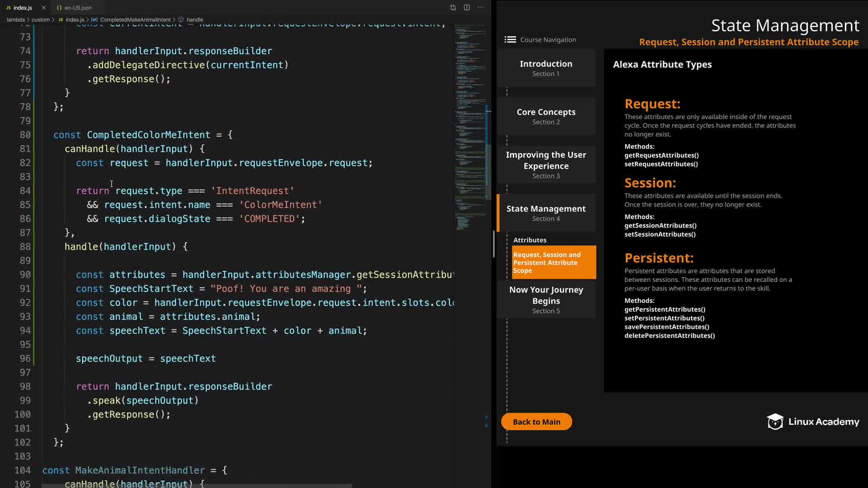
Task: Go to Core Concepts Section 2
Action: (x=546, y=116)
